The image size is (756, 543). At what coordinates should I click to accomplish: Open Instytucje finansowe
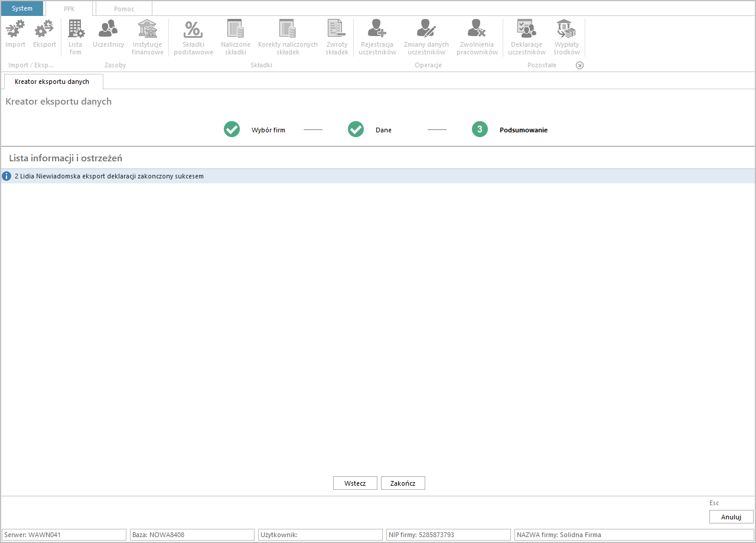pos(148,38)
